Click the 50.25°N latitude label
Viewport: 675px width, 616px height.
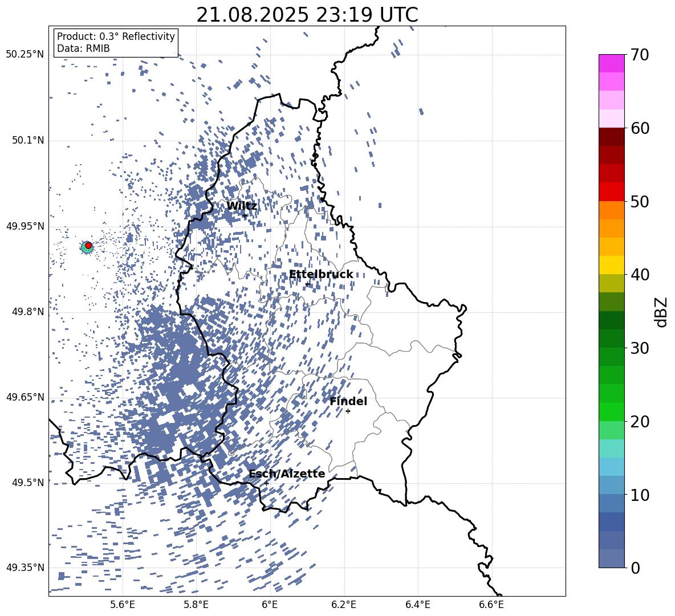tap(25, 55)
